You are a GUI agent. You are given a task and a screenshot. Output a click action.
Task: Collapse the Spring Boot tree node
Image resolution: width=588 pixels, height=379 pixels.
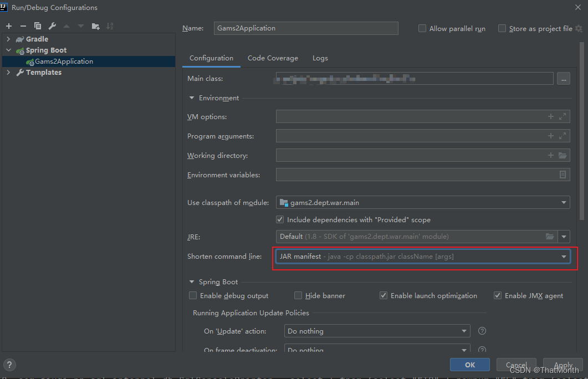[8, 50]
